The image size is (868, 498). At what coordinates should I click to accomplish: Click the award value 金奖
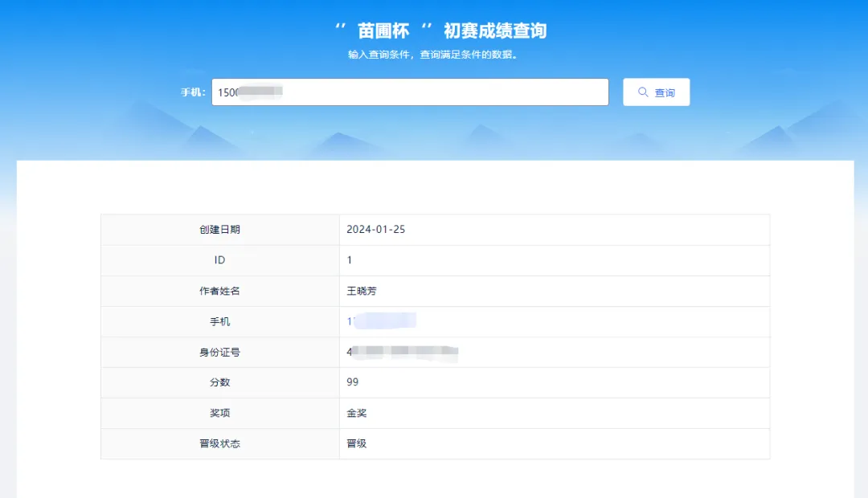coord(357,413)
